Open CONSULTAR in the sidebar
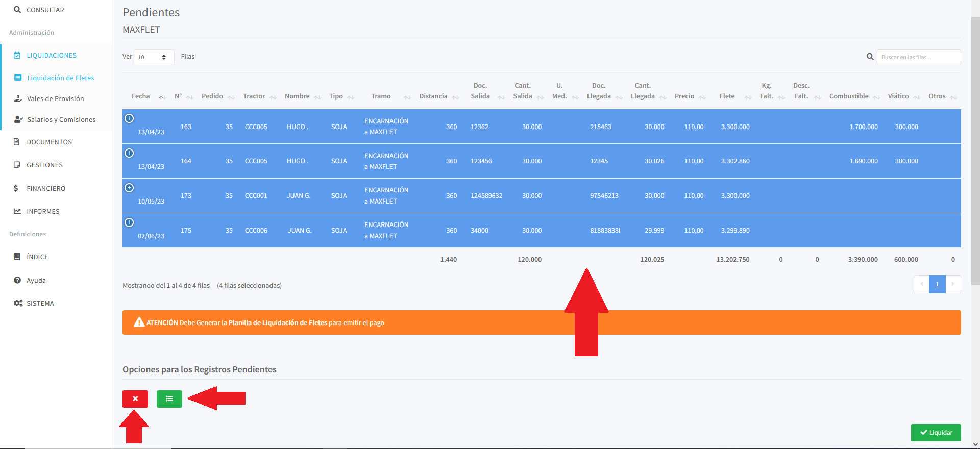The height and width of the screenshot is (449, 980). point(45,10)
